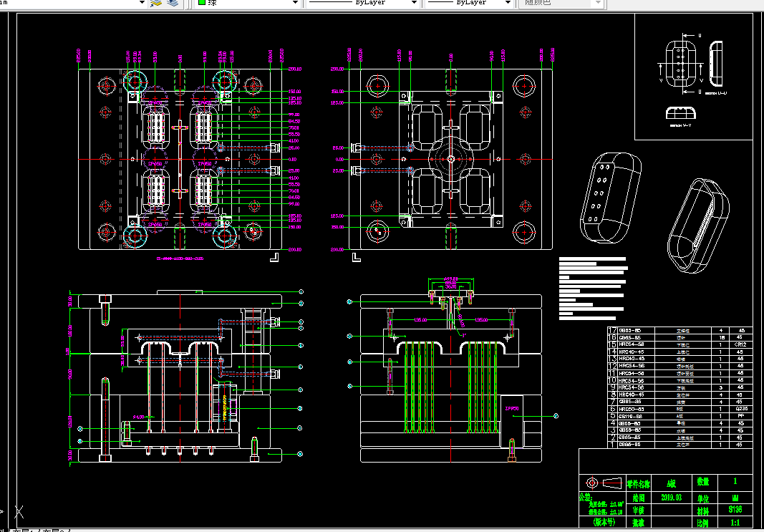Open the green color control dropdown
This screenshot has height=532, width=764.
[x=295, y=2]
